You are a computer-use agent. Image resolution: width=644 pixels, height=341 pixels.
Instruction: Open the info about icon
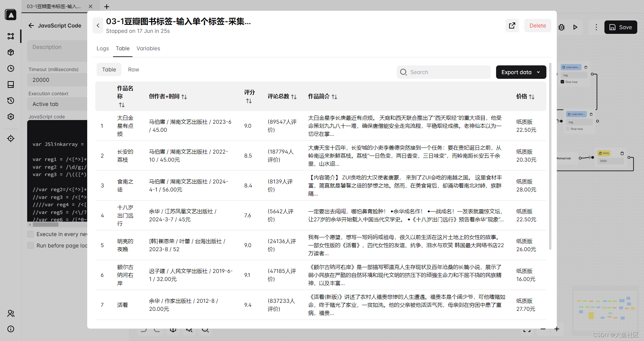coord(11,329)
